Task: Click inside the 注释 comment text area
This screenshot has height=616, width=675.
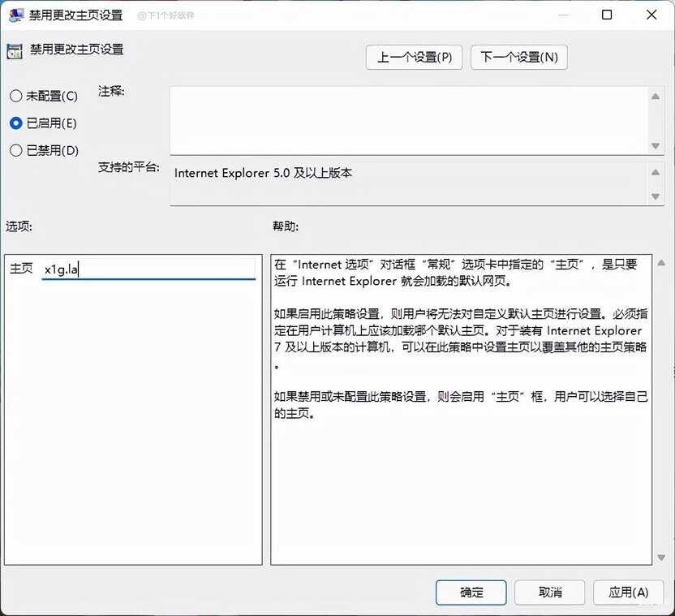Action: click(409, 121)
